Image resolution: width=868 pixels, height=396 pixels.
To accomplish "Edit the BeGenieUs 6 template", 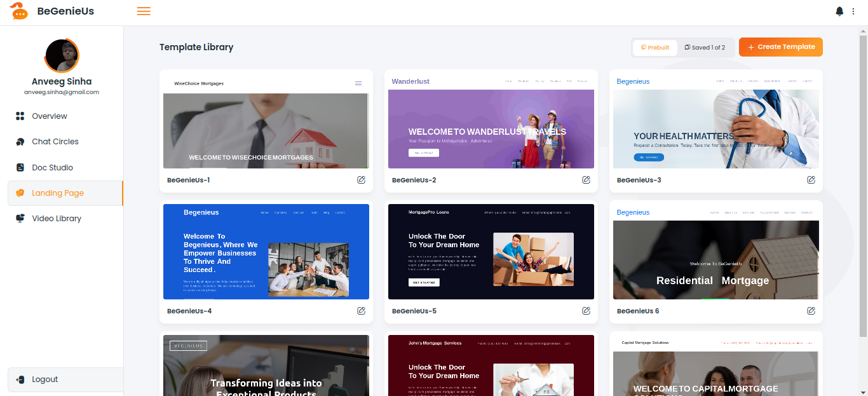I will 811,311.
